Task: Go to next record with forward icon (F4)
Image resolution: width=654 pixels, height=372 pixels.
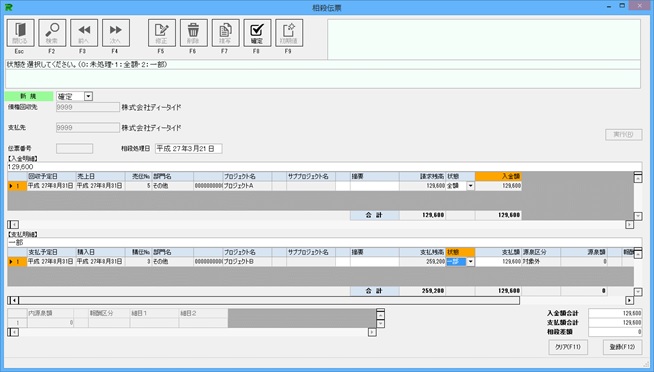Action: (x=116, y=33)
